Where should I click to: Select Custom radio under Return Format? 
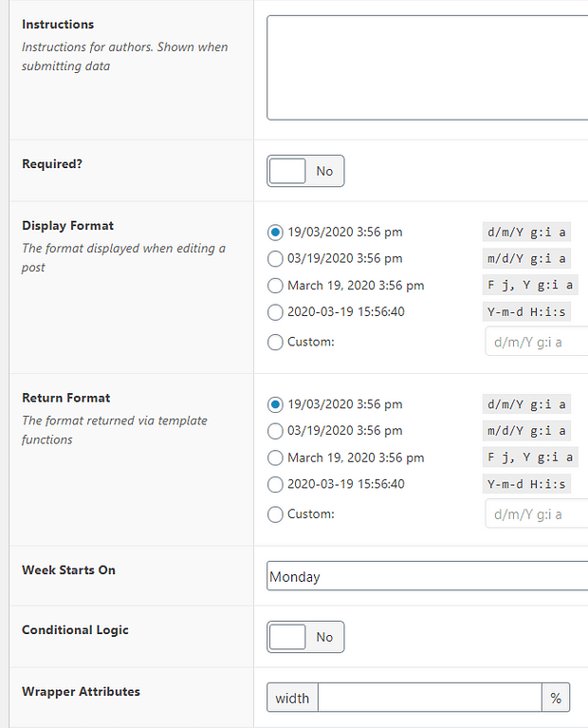pos(276,513)
